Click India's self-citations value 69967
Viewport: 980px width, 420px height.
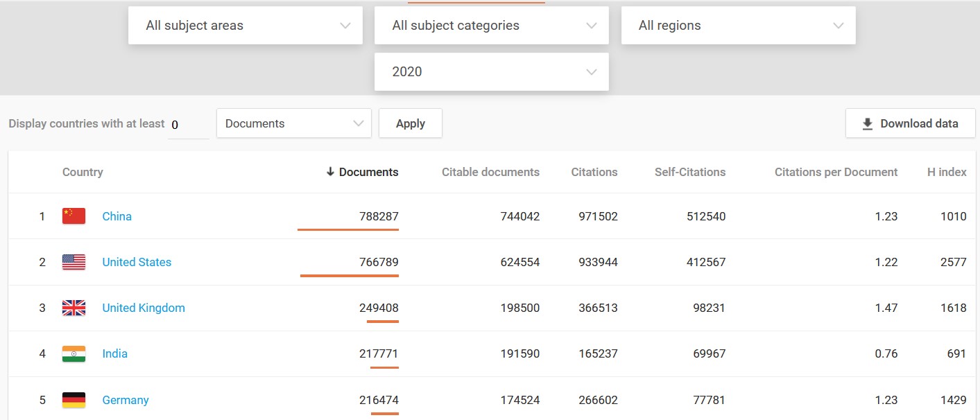tap(709, 353)
